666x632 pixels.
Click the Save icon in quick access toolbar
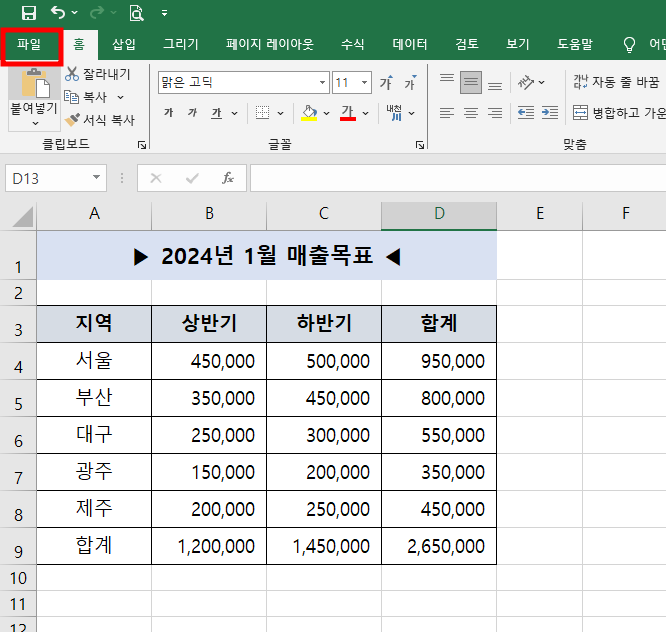tap(28, 13)
